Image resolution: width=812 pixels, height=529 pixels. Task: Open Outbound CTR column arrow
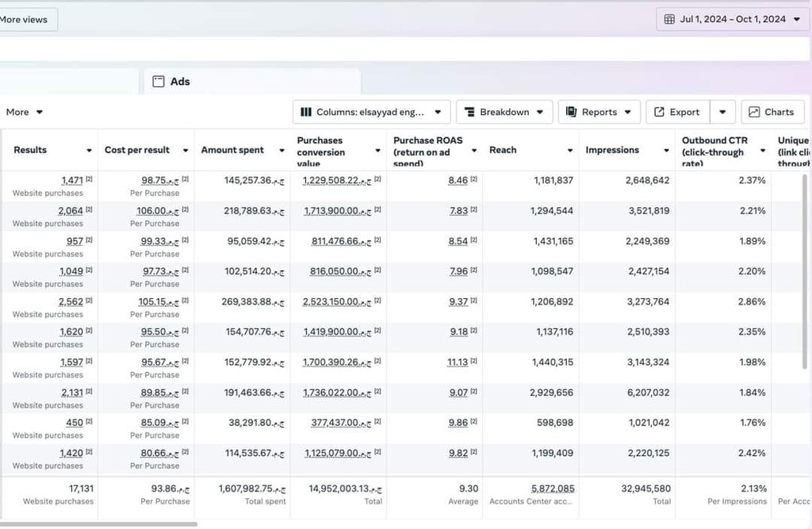click(763, 151)
